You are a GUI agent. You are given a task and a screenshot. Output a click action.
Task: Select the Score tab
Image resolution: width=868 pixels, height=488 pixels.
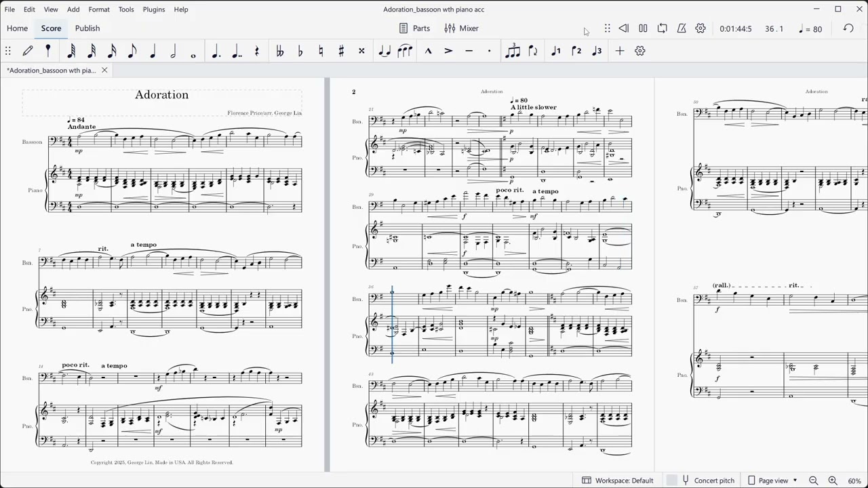click(51, 28)
